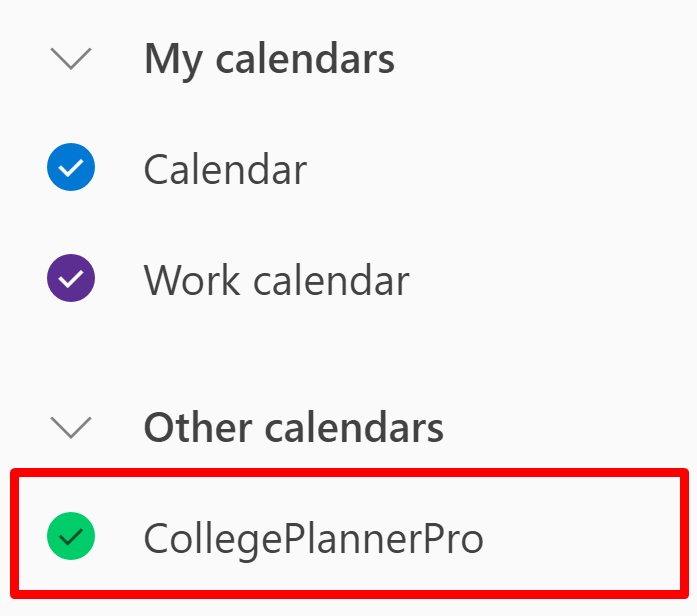
Task: Toggle visibility of the CollegePlannerPro calendar
Action: [x=71, y=536]
